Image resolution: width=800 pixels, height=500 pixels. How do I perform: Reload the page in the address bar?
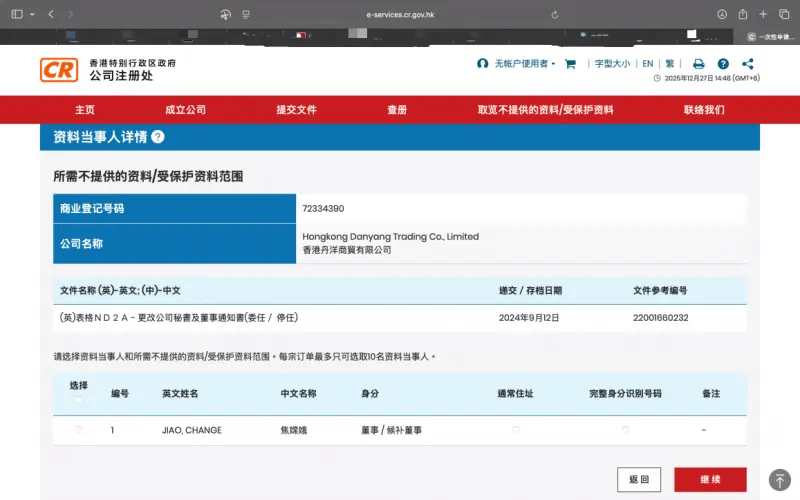(x=555, y=14)
